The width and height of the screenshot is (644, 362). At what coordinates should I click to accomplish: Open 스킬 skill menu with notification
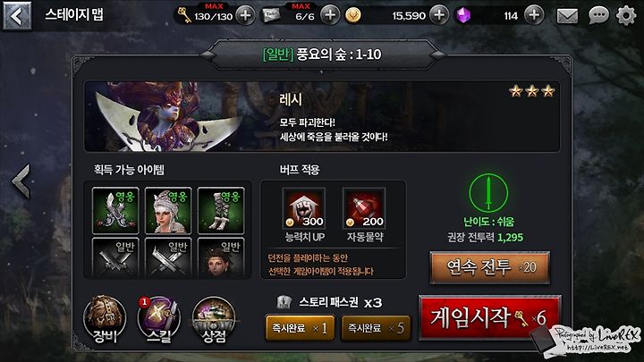[158, 320]
